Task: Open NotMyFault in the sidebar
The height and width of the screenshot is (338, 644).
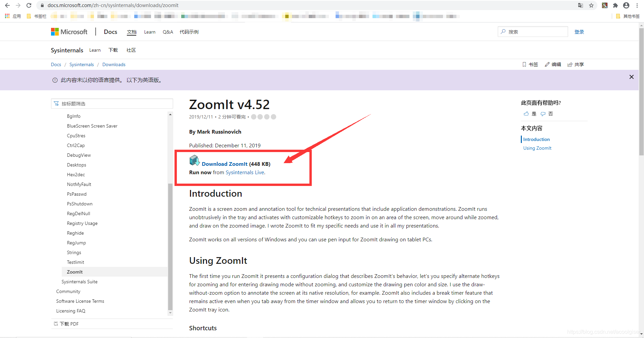Action: point(79,184)
